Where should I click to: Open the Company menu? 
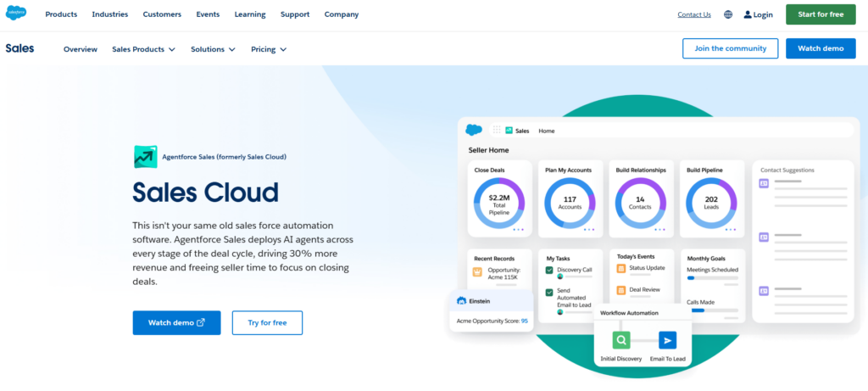[x=342, y=14]
